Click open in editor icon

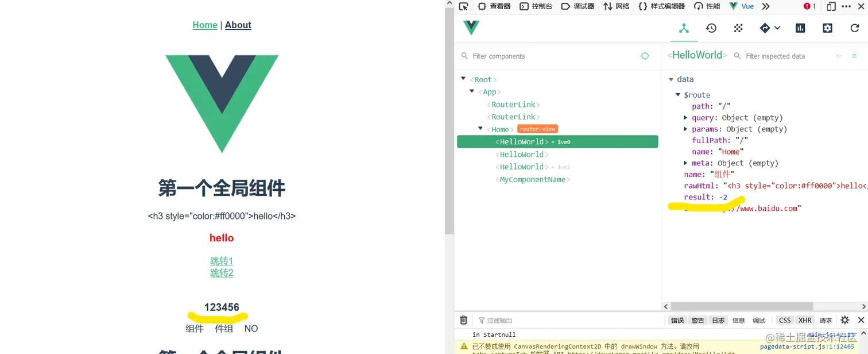click(854, 56)
